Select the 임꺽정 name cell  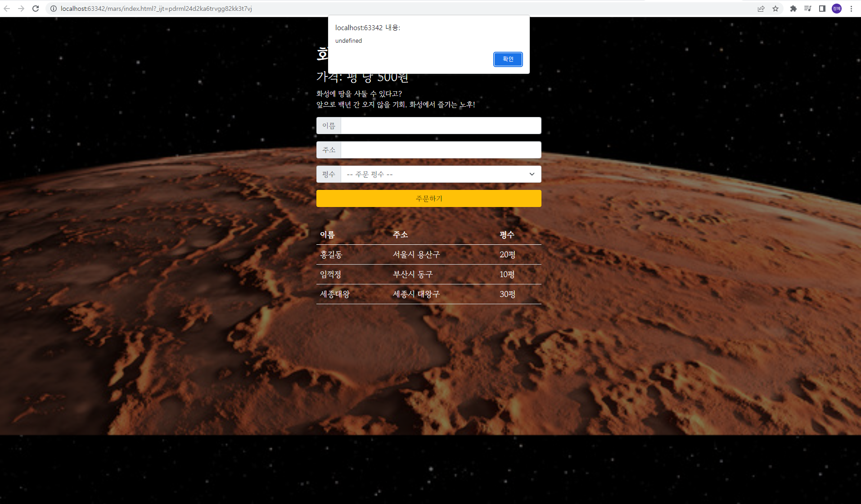point(330,274)
